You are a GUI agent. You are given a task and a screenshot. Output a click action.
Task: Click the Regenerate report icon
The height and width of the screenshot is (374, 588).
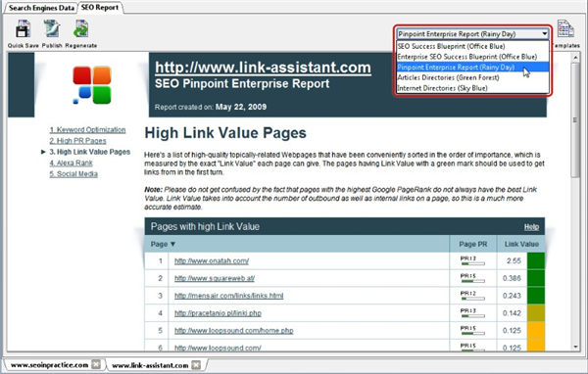tap(80, 29)
